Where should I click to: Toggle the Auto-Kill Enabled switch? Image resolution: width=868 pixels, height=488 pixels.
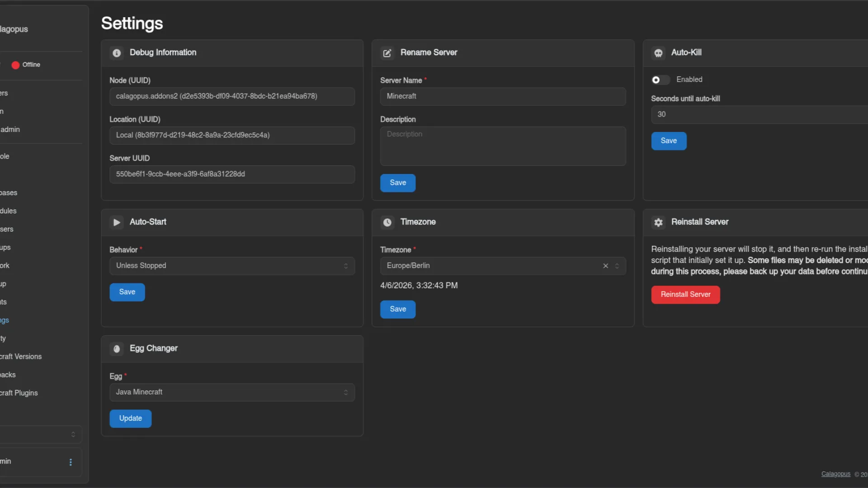point(660,80)
